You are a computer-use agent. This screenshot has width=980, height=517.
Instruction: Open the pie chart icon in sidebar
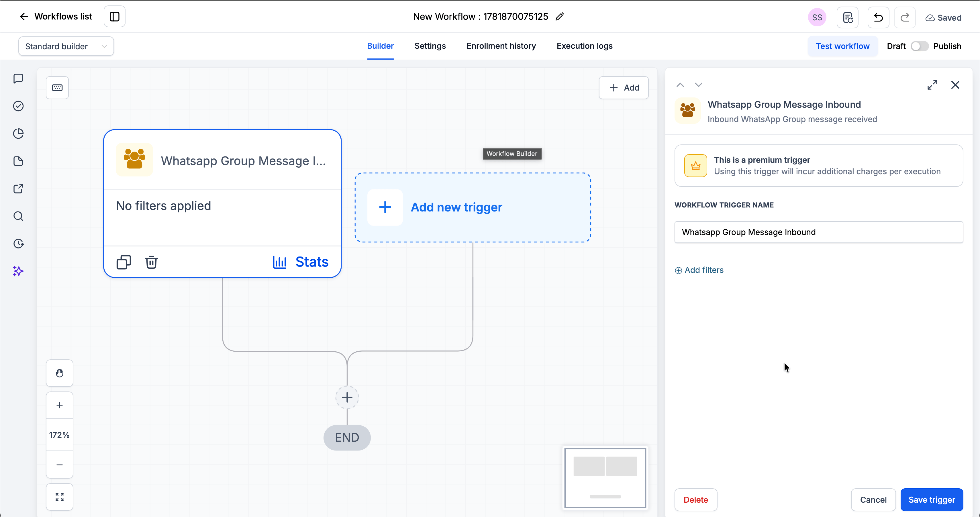coord(18,134)
